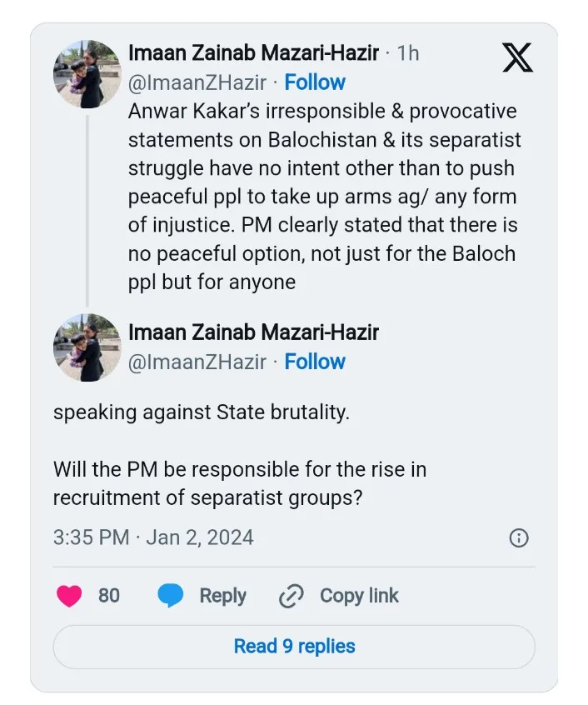Open the first tweet's profile avatar
Screen dimensions: 588x705
87,73
